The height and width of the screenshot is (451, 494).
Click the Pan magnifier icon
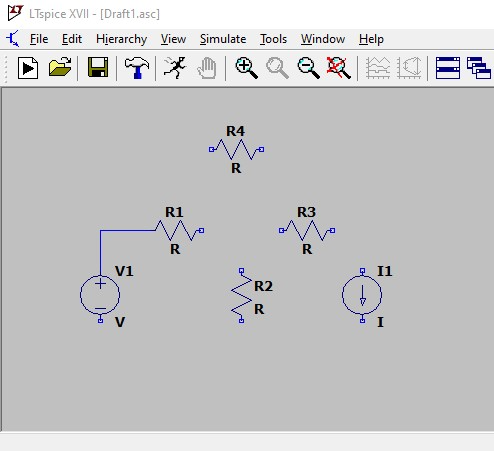[x=277, y=68]
